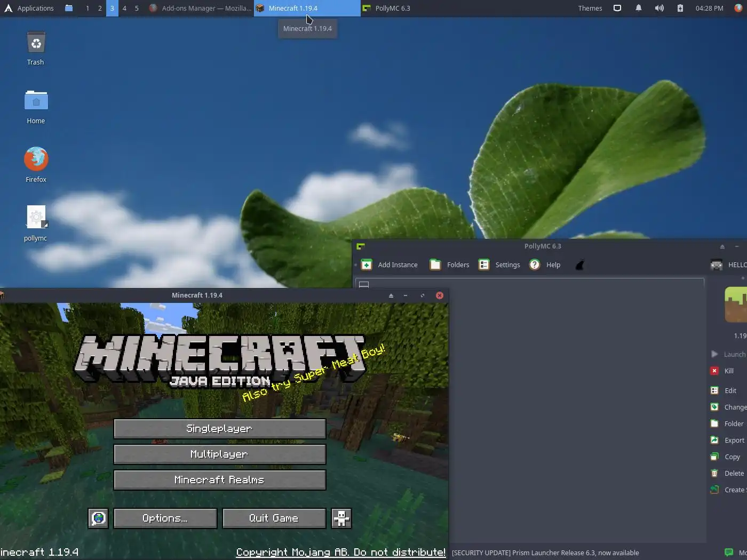Open the Help menu in PollyMC

pyautogui.click(x=535, y=265)
